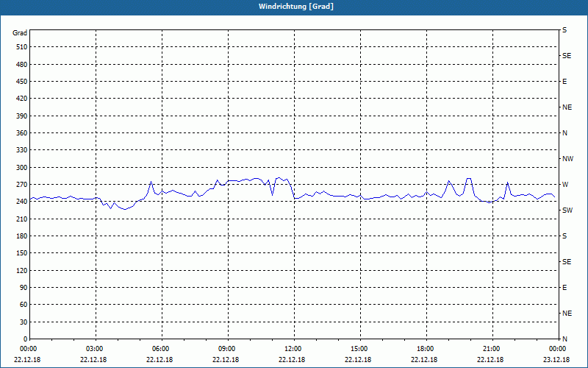Click the 240 y-axis value
This screenshot has height=368, width=588.
[22, 202]
